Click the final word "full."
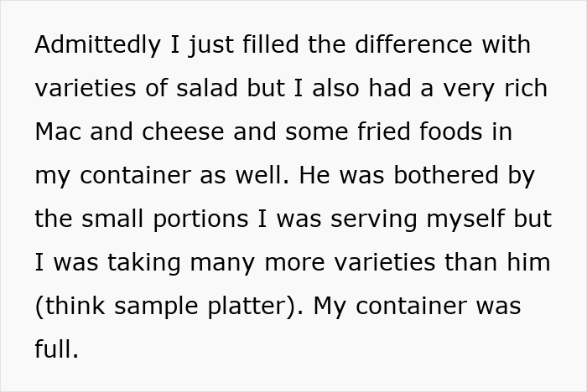 56,349
